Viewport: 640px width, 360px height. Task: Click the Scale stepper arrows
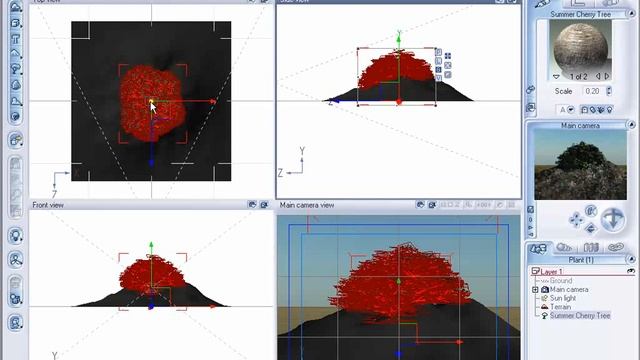(609, 91)
